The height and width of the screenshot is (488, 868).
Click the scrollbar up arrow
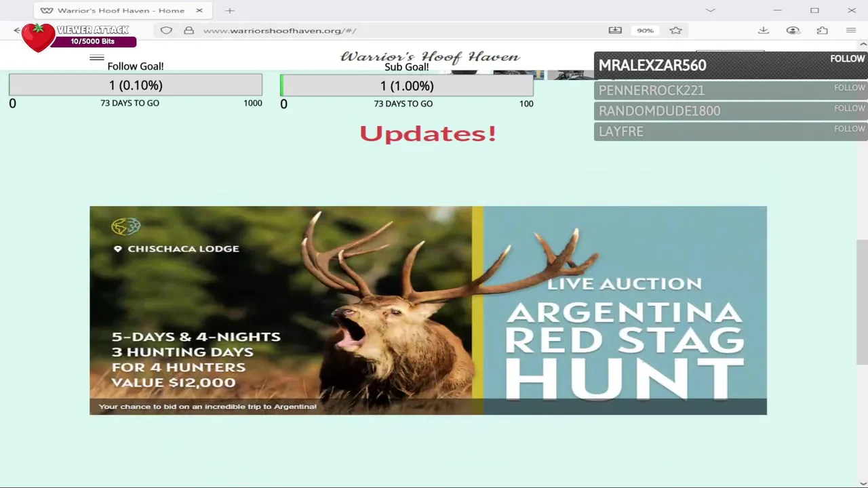pyautogui.click(x=863, y=45)
